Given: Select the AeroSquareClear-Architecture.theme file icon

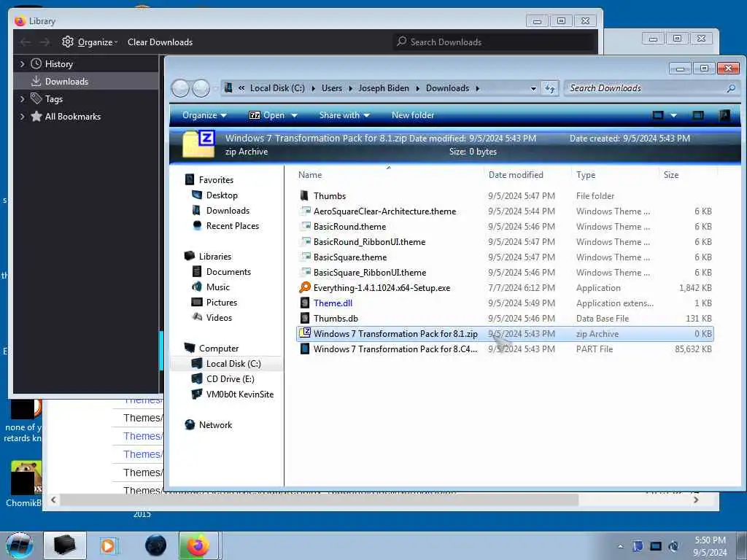Looking at the screenshot, I should tap(304, 211).
